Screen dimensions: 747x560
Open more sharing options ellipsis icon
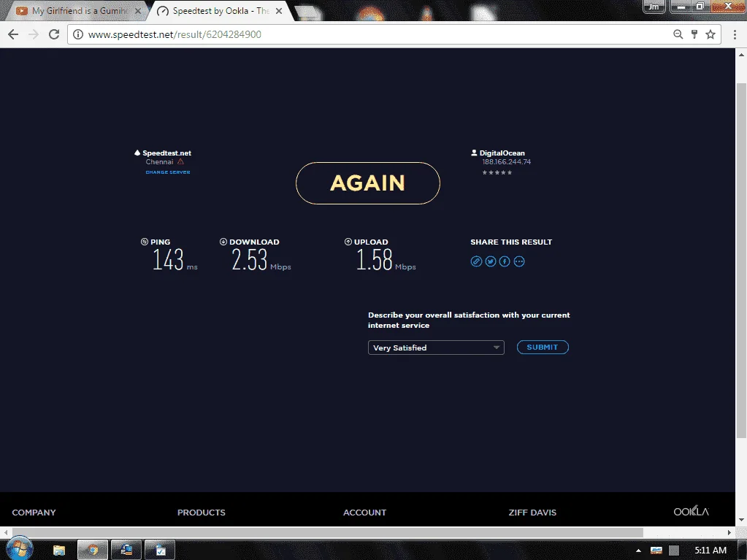[x=518, y=261]
